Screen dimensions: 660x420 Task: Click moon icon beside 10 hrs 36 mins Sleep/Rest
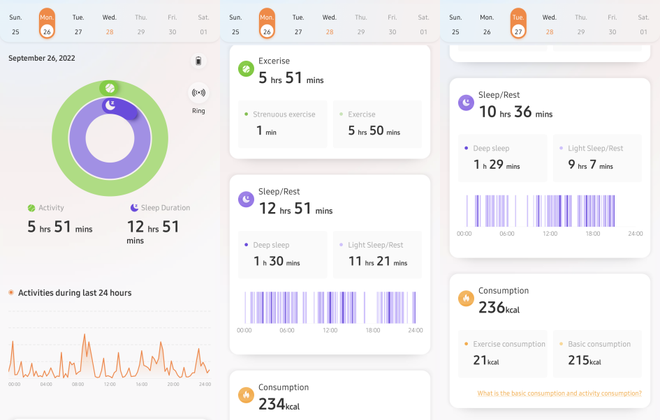coord(466,103)
